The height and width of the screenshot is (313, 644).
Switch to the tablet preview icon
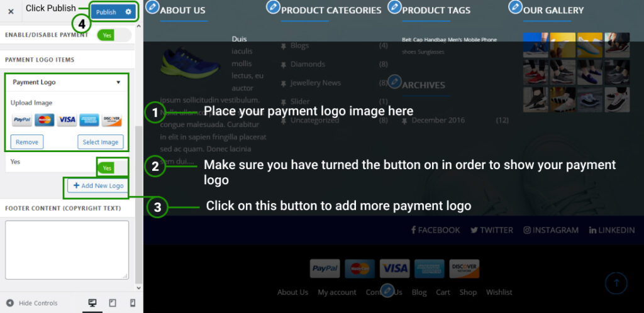[x=113, y=303]
